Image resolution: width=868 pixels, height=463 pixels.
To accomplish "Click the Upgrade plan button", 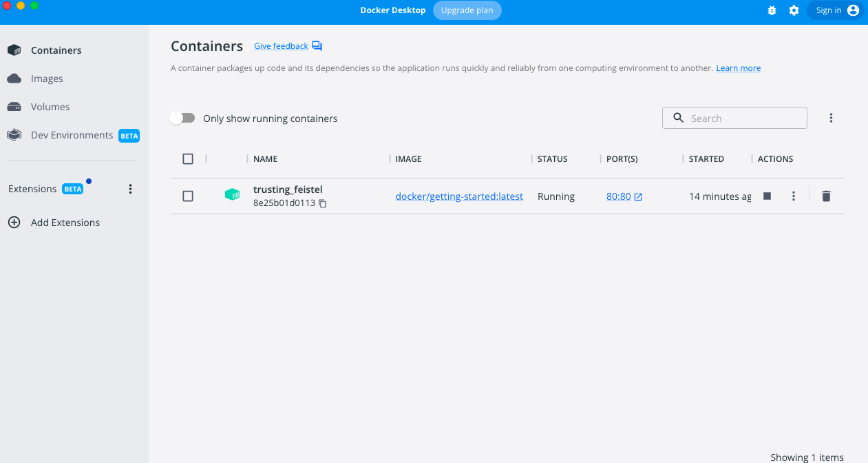I will [467, 10].
